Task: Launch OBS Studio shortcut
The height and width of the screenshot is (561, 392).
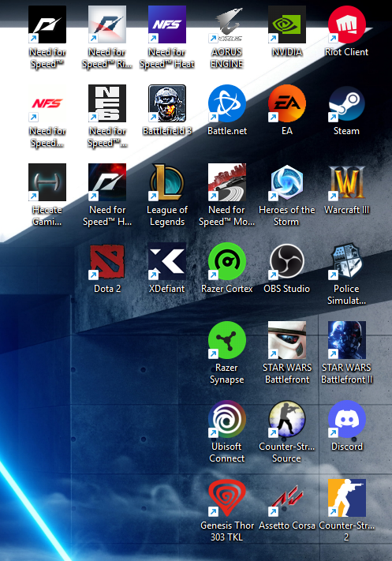Action: (287, 261)
